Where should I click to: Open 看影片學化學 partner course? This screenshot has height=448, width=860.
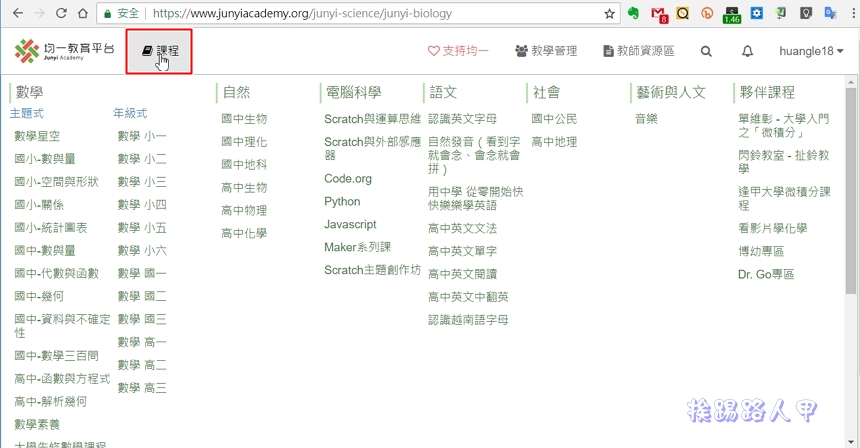coord(773,228)
